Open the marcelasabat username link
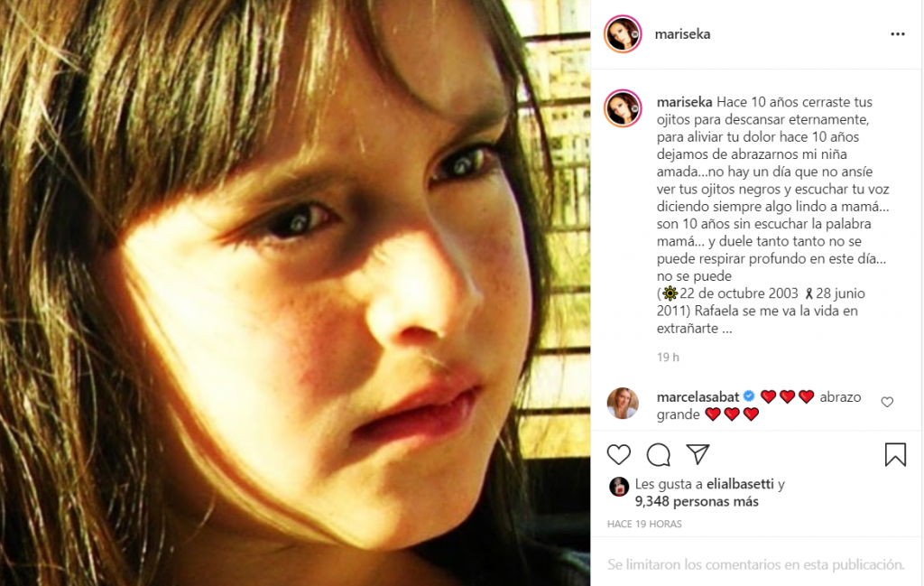 pyautogui.click(x=698, y=396)
